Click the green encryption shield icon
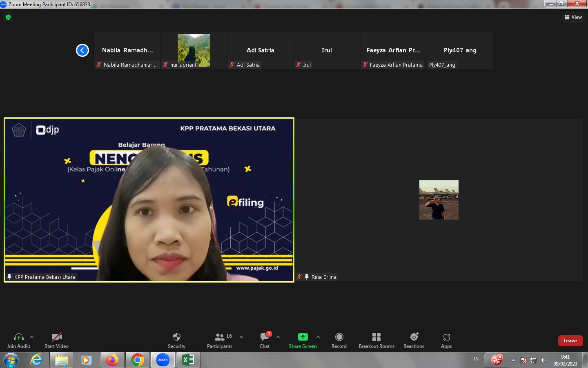 point(8,17)
